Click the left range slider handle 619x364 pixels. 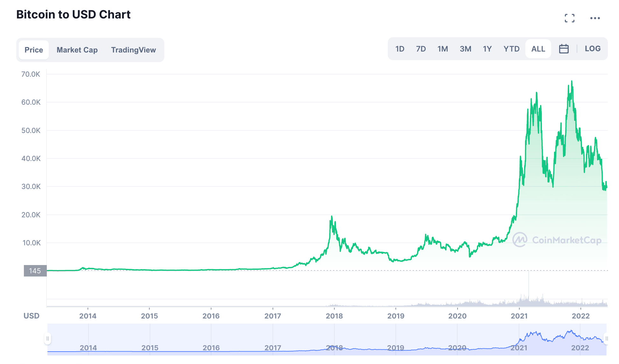(48, 339)
